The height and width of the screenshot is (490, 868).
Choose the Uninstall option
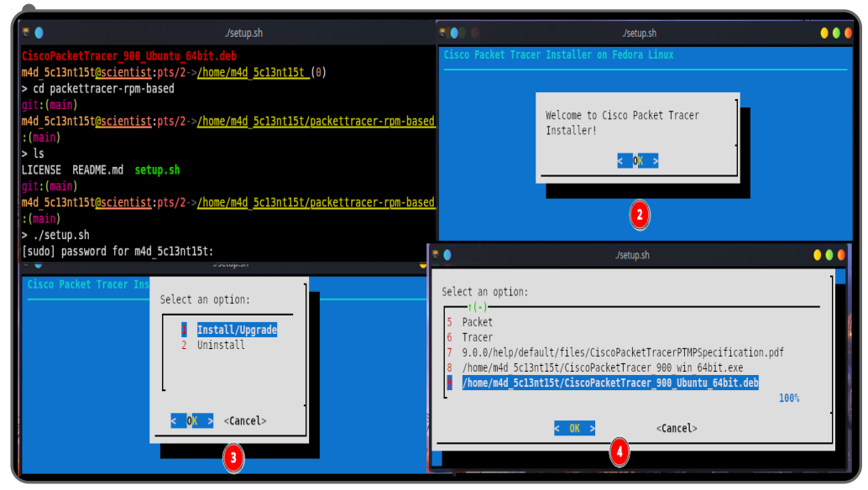point(221,345)
